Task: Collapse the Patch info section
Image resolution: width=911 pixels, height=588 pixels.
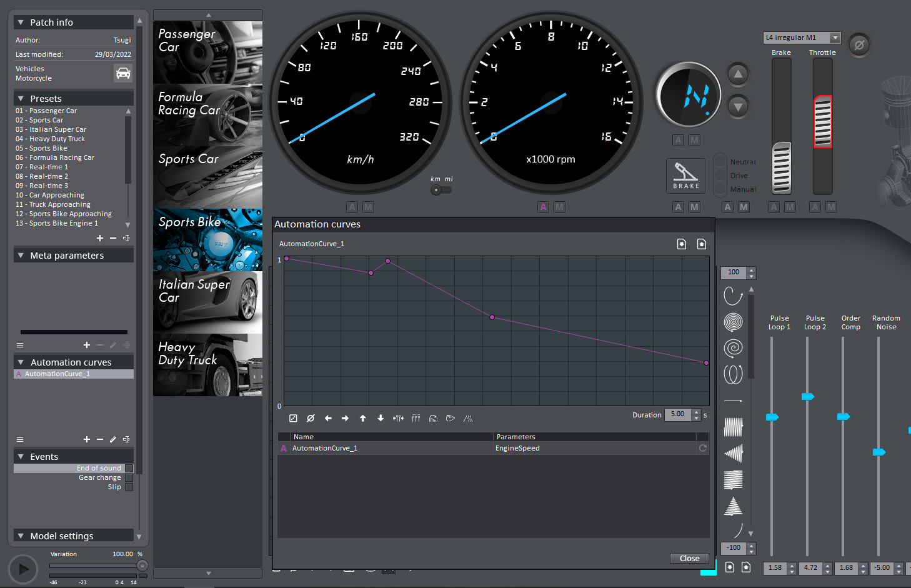Action: pyautogui.click(x=21, y=22)
